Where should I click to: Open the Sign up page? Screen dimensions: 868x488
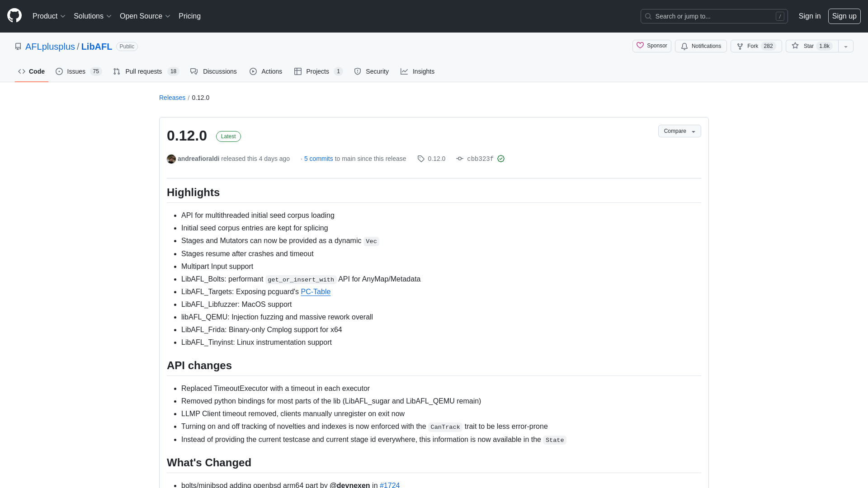point(844,16)
